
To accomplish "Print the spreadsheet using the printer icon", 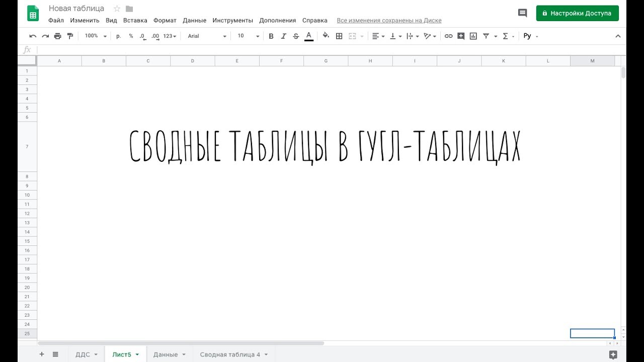I will point(57,36).
